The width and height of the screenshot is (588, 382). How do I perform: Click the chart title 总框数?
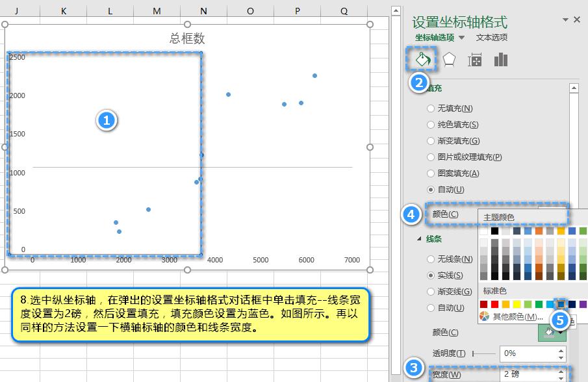coord(187,39)
